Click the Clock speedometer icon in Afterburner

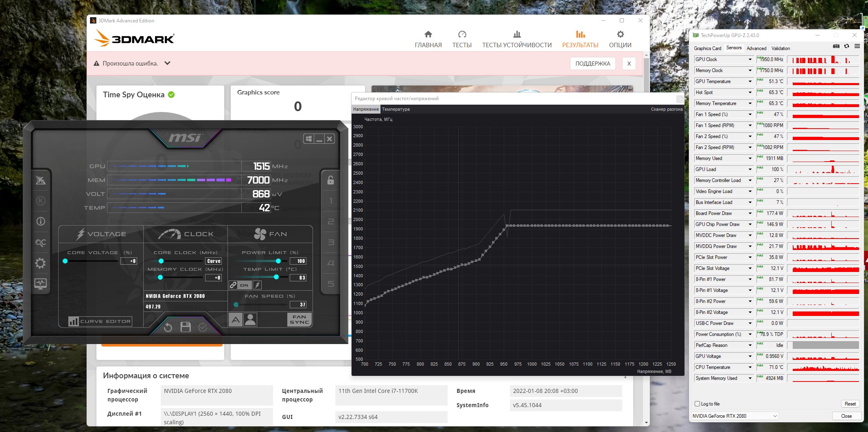pyautogui.click(x=169, y=234)
